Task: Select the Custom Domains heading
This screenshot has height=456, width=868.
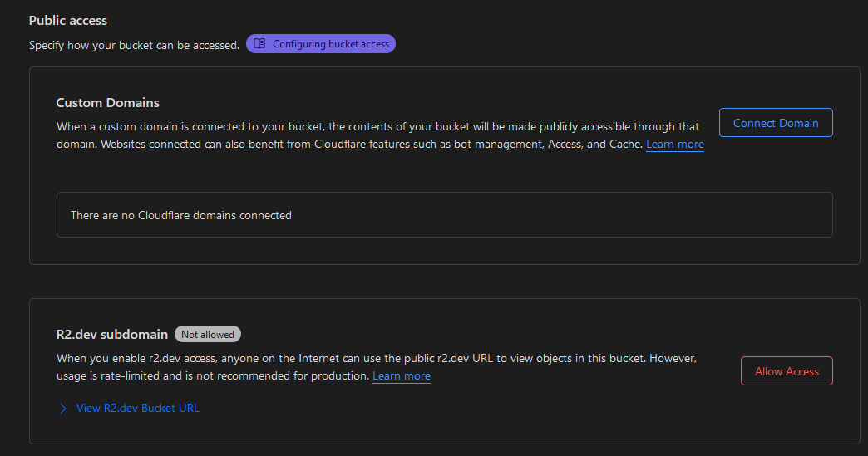Action: [x=107, y=103]
